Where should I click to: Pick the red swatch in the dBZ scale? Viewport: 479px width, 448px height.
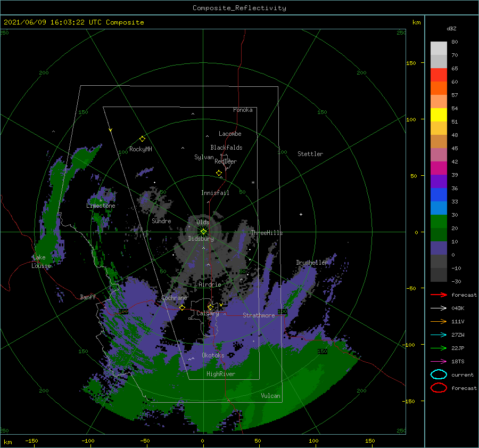pyautogui.click(x=439, y=75)
